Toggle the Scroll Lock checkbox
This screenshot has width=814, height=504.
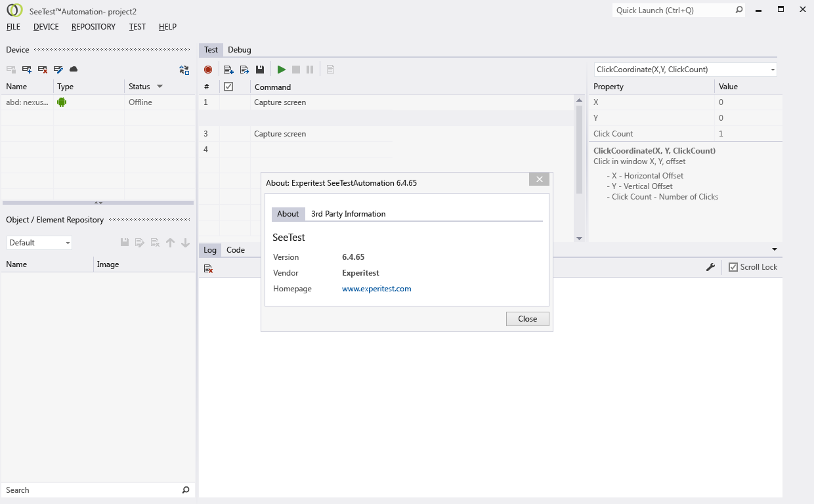(x=733, y=267)
